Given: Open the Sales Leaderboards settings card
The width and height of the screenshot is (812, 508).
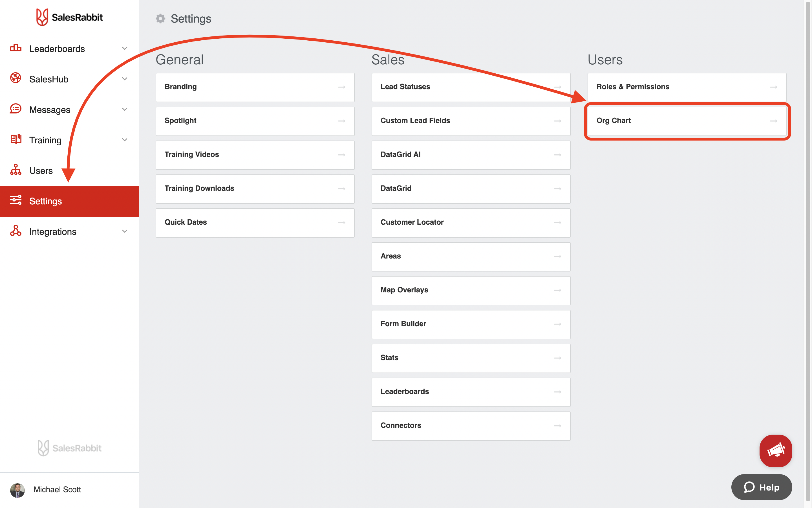Looking at the screenshot, I should [x=471, y=392].
